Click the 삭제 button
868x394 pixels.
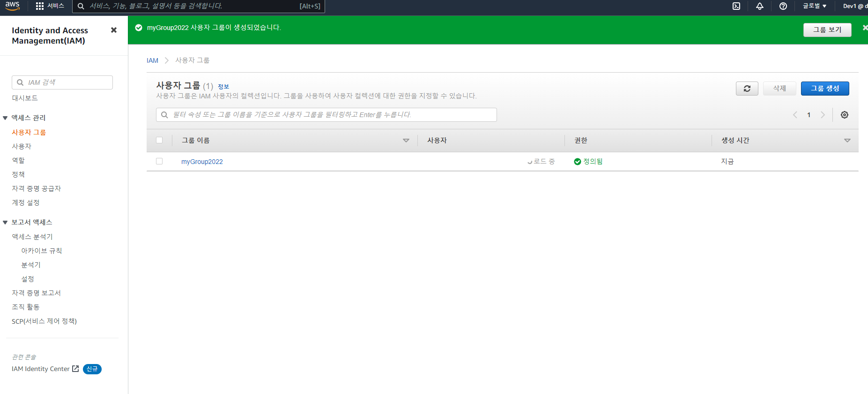(x=779, y=89)
